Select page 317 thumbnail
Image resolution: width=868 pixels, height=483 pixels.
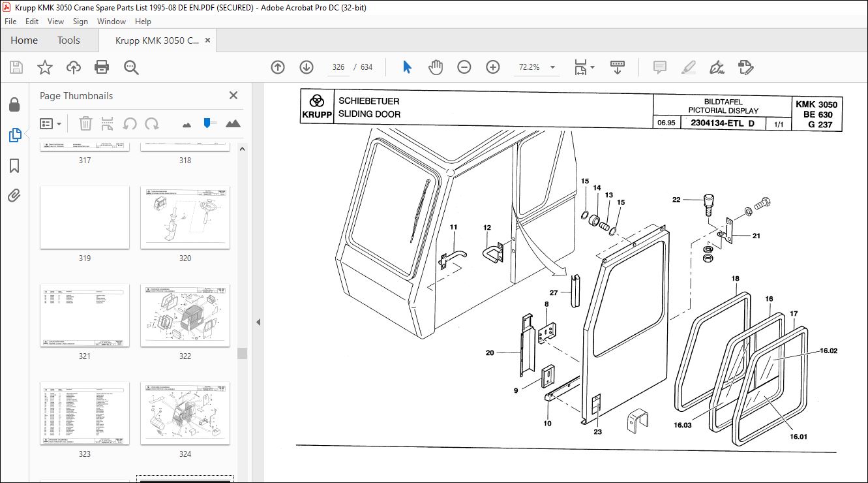(x=85, y=148)
